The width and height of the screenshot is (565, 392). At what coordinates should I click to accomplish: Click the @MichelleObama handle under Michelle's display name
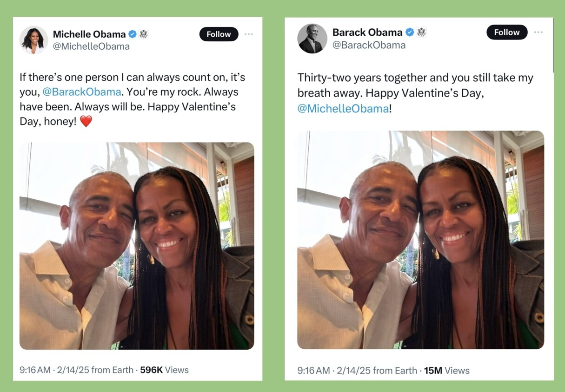click(x=91, y=46)
